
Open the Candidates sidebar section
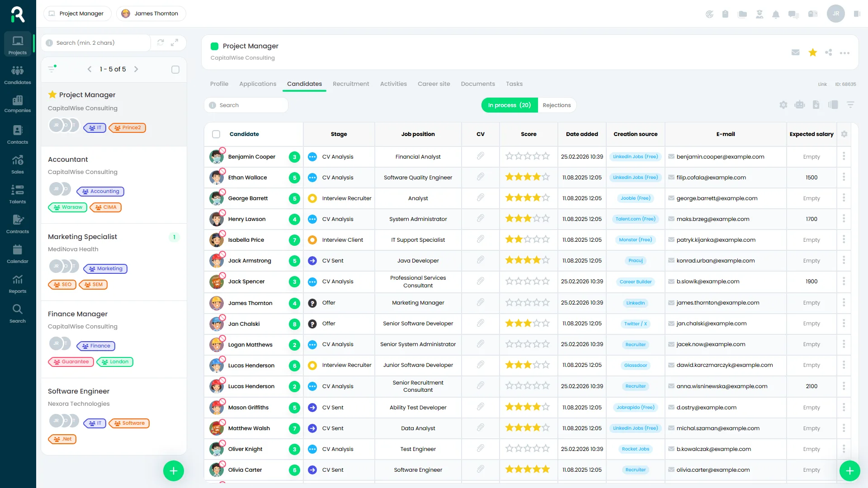click(x=18, y=74)
